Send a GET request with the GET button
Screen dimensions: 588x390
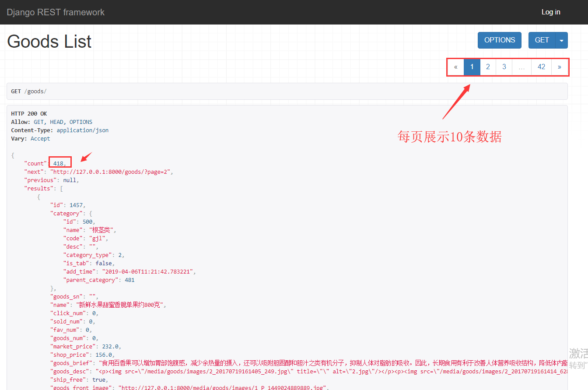point(542,40)
